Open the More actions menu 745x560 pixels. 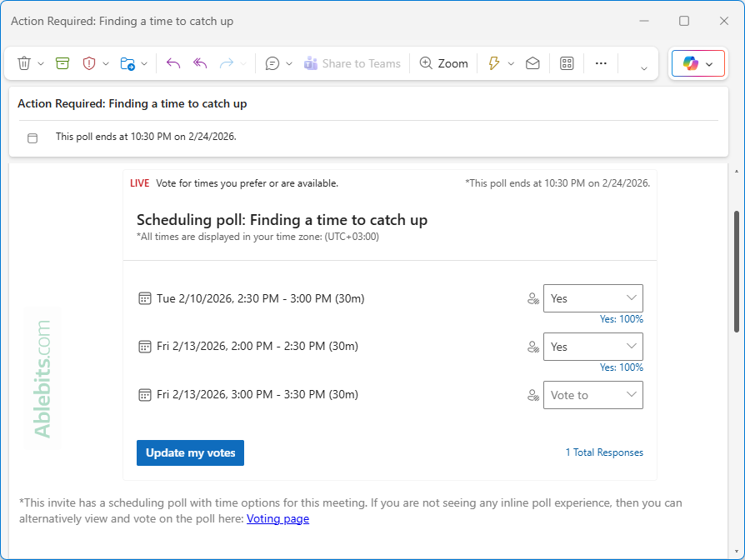click(x=601, y=63)
